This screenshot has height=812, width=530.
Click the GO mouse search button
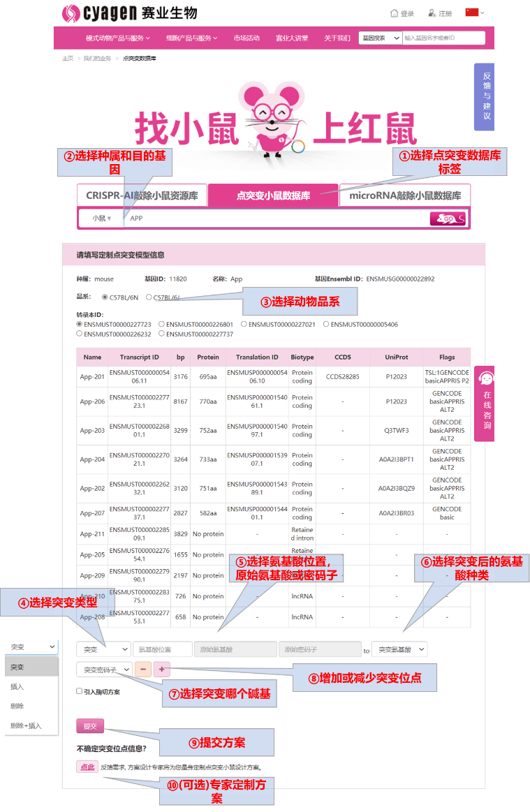pos(448,219)
